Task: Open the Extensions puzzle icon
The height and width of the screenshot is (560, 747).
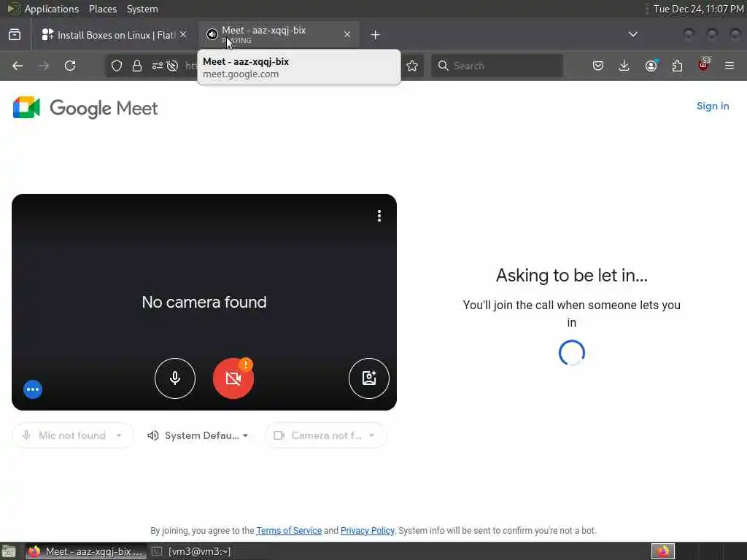Action: tap(677, 66)
